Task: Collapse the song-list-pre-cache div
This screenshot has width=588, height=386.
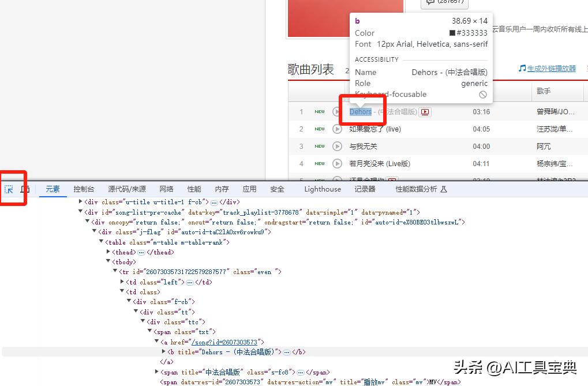Action: point(80,212)
